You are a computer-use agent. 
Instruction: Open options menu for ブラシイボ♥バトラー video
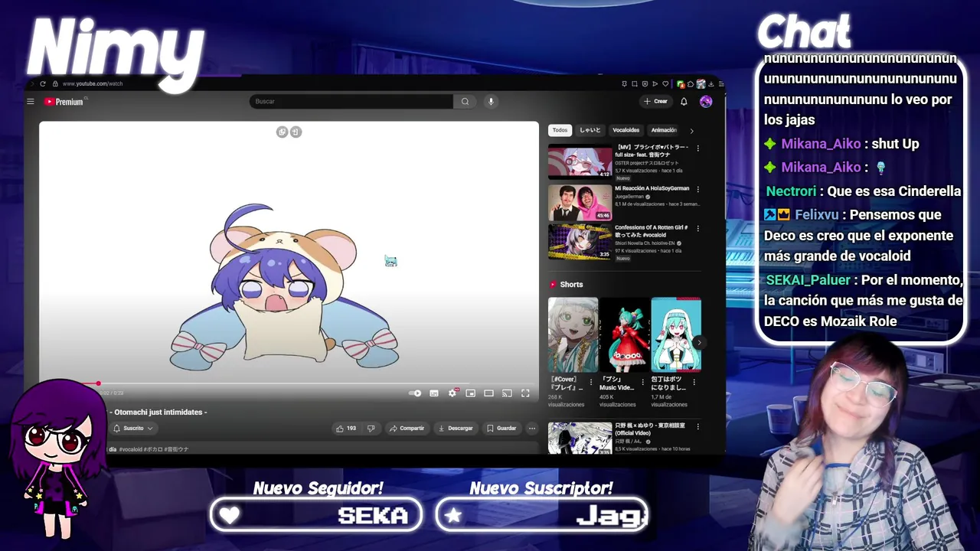pyautogui.click(x=697, y=148)
